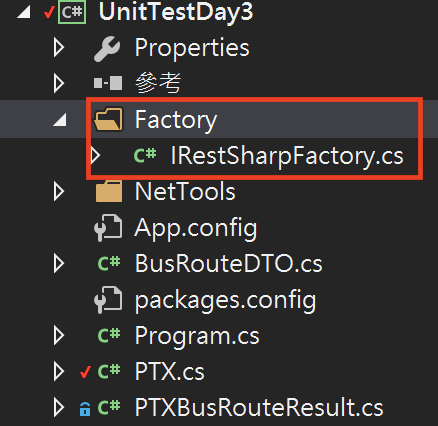Click the C# icon of IRestSharpFactory.cs
This screenshot has height=426, width=438.
[x=145, y=155]
